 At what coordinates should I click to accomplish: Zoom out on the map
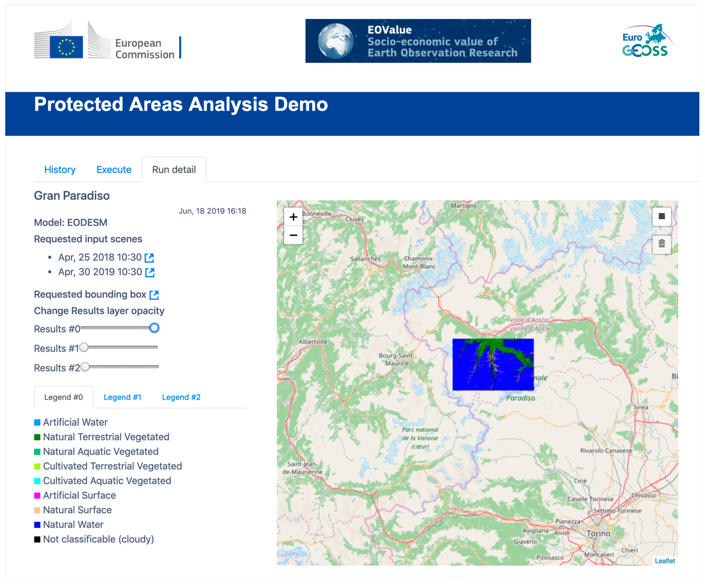point(293,235)
